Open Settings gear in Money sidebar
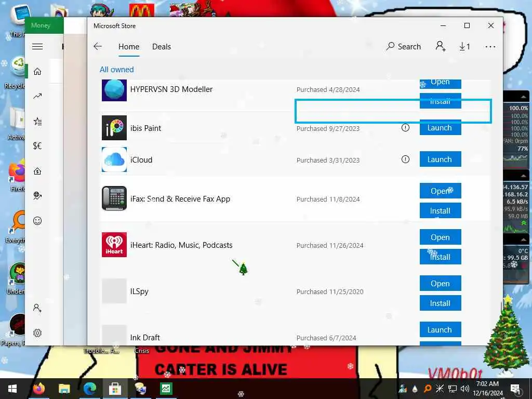Viewport: 532px width, 399px height. pyautogui.click(x=37, y=333)
